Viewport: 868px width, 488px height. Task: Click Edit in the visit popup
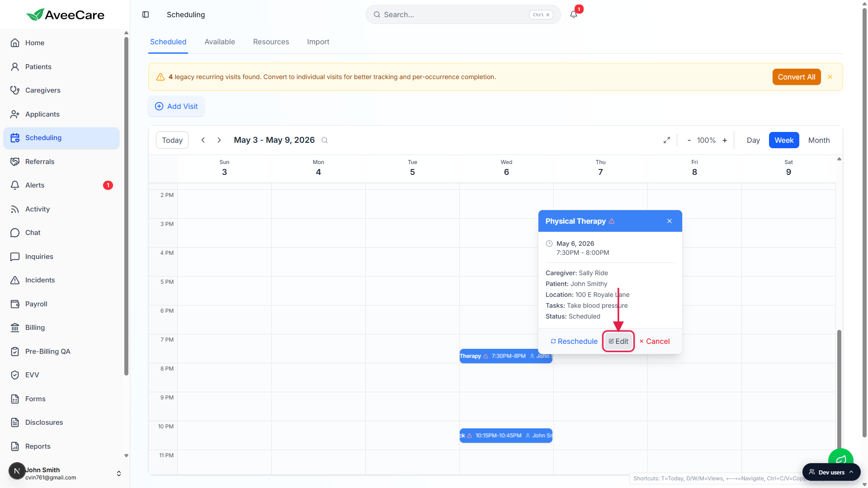tap(618, 341)
